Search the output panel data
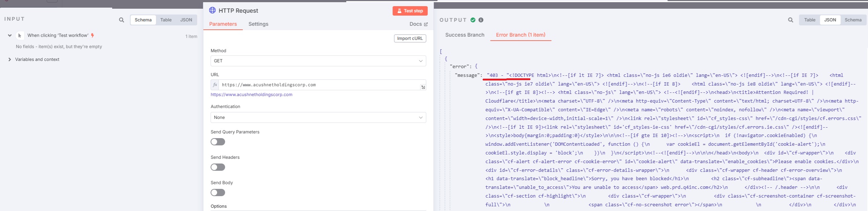Image resolution: width=868 pixels, height=211 pixels. pos(791,20)
